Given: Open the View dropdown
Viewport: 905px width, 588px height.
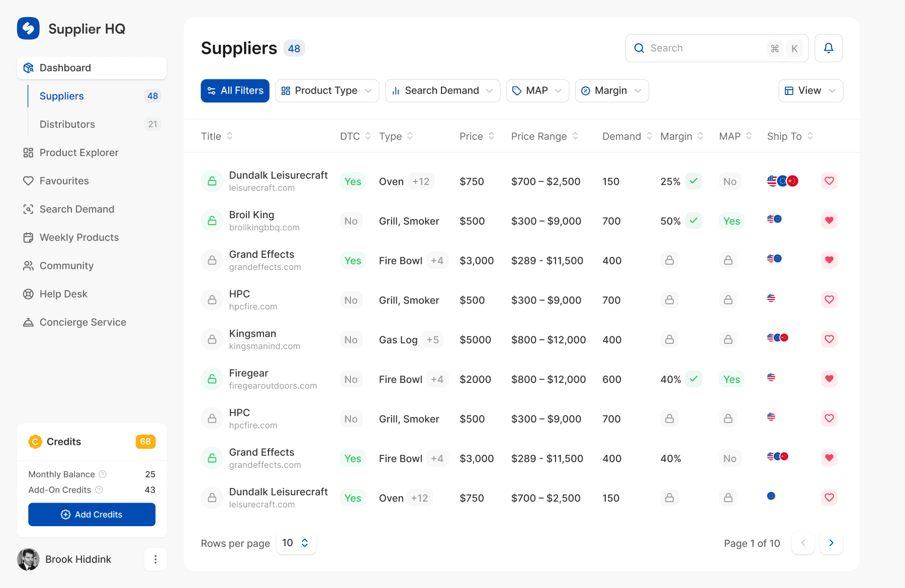Looking at the screenshot, I should 810,91.
